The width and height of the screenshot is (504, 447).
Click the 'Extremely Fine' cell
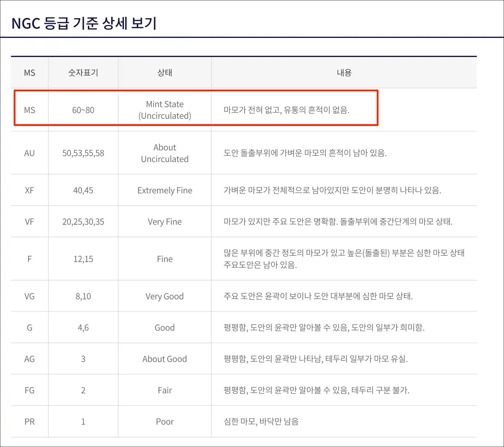(165, 190)
